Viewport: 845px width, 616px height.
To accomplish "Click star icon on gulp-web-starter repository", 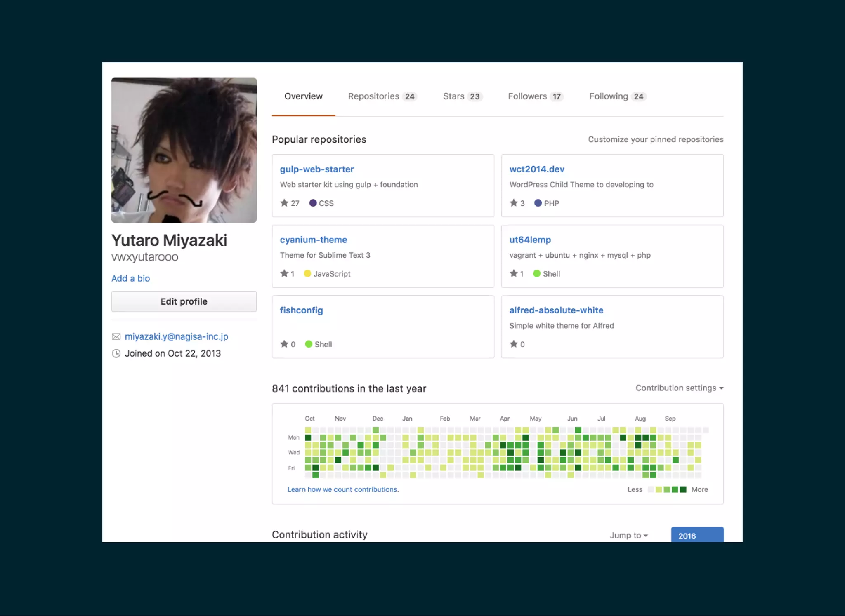I will pyautogui.click(x=284, y=202).
